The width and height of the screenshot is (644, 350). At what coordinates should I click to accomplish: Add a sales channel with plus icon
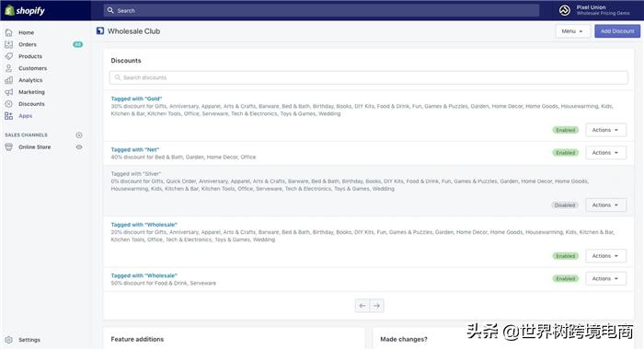(x=79, y=134)
